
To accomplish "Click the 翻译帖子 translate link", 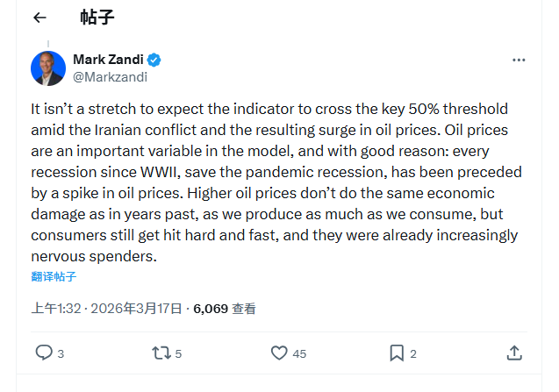I will pyautogui.click(x=54, y=277).
